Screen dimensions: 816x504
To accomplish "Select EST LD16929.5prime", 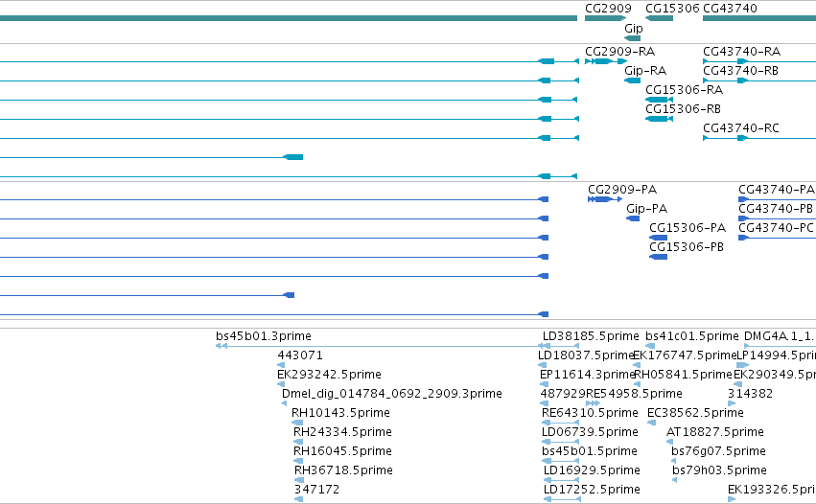I will coord(592,471).
